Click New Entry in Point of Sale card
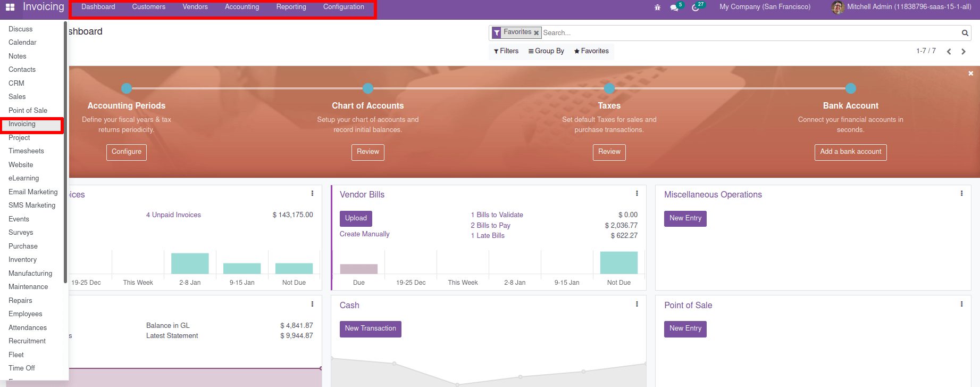Viewport: 980px width, 387px height. (x=685, y=328)
